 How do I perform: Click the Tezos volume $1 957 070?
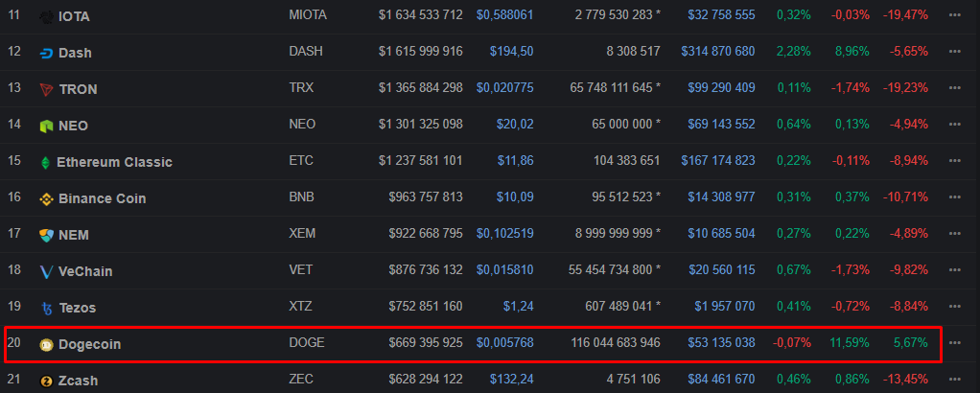click(x=725, y=306)
